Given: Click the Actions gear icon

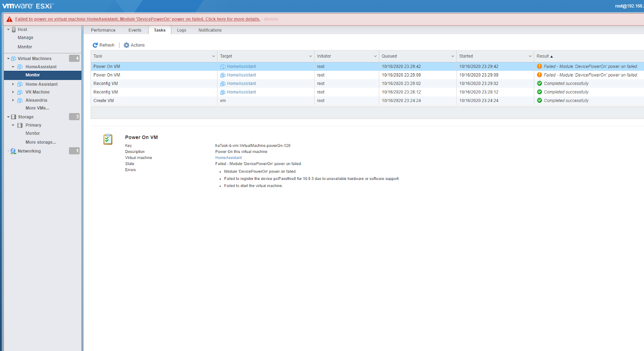Looking at the screenshot, I should click(x=126, y=45).
